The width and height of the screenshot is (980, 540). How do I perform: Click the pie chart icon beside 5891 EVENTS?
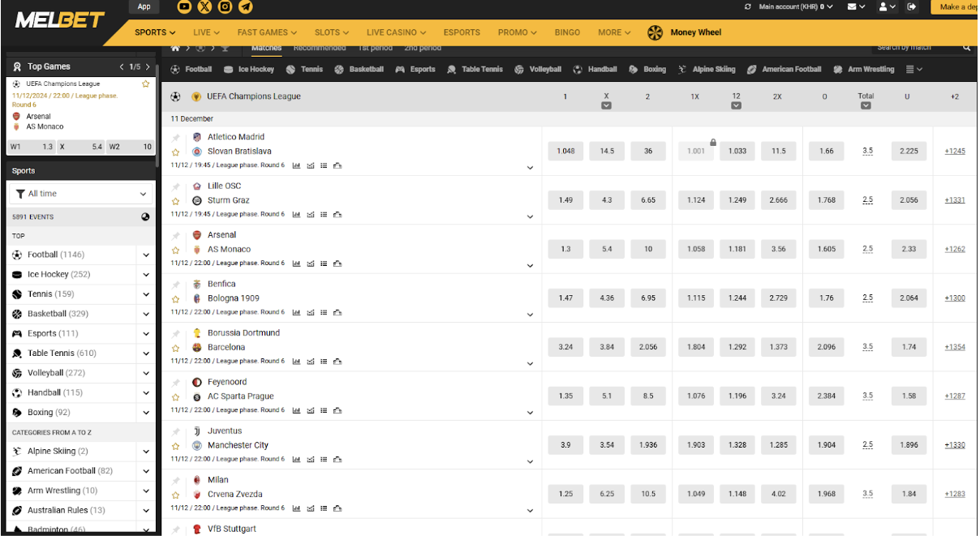tap(146, 217)
